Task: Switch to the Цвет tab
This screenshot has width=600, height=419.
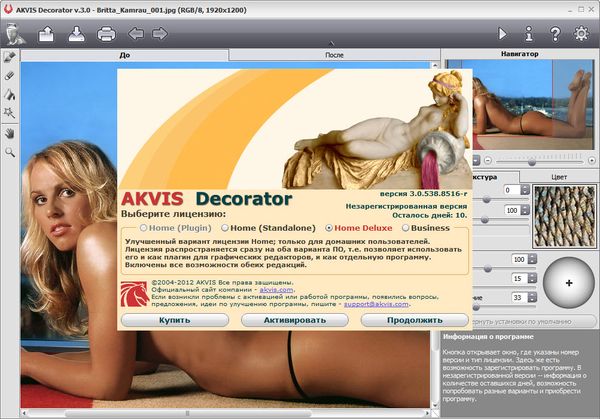Action: pos(560,176)
